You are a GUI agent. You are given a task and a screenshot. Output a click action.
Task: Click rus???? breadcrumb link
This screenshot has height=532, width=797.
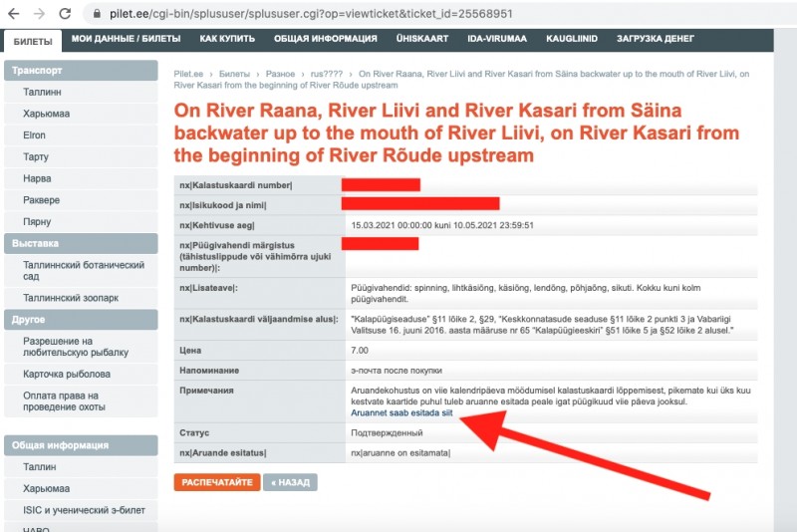tap(327, 74)
